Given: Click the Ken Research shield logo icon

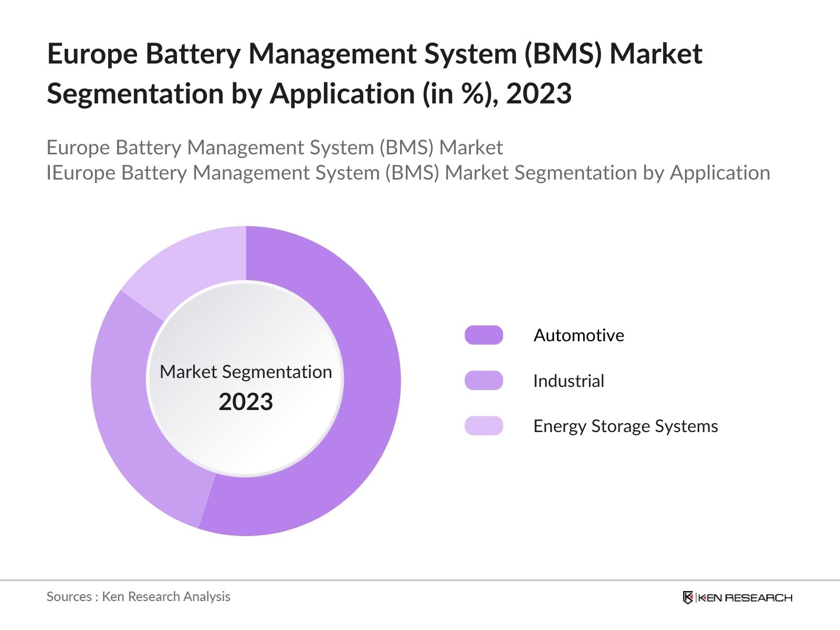Looking at the screenshot, I should [688, 597].
